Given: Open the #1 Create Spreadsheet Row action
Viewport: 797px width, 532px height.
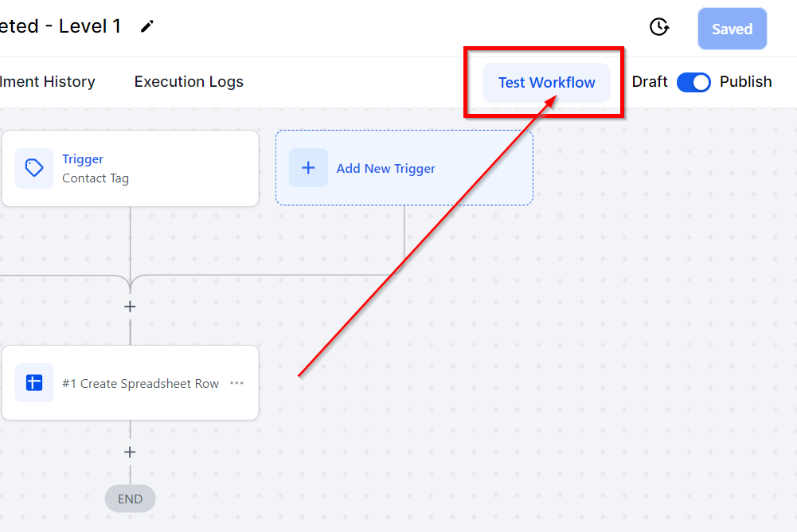Looking at the screenshot, I should (130, 383).
